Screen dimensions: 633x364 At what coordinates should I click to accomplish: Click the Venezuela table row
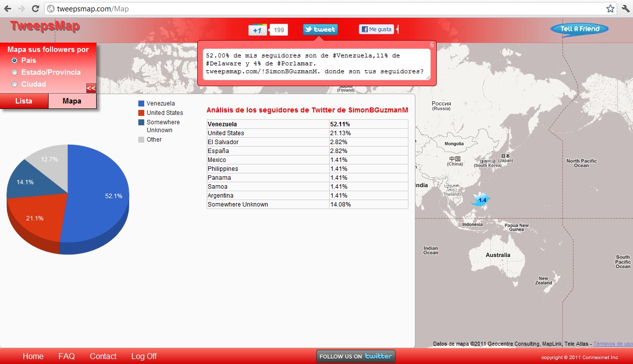(x=307, y=124)
